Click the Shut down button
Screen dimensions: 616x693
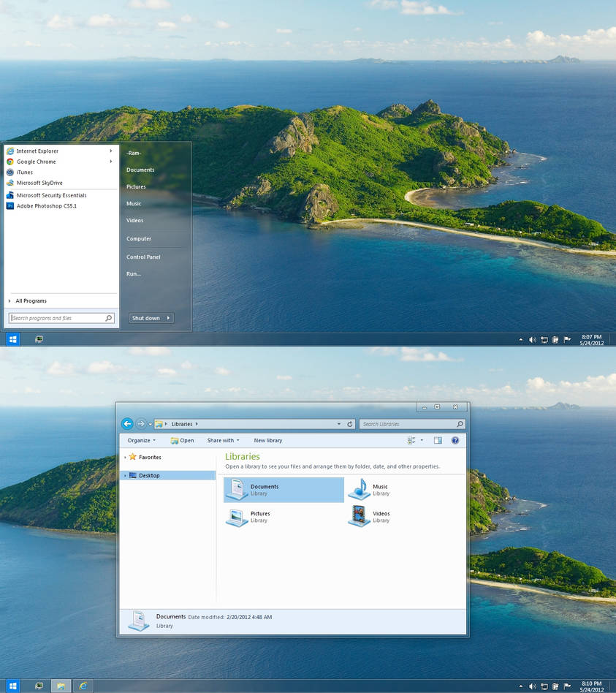point(146,318)
